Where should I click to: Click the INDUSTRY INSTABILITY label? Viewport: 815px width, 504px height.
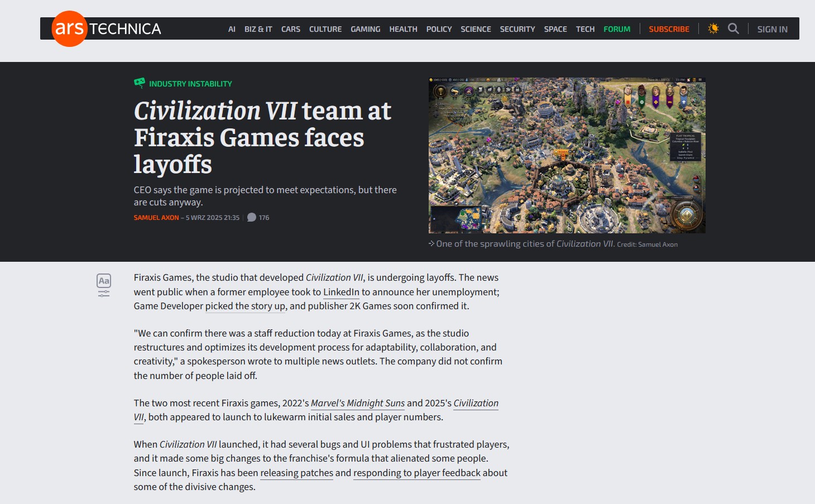pos(190,84)
